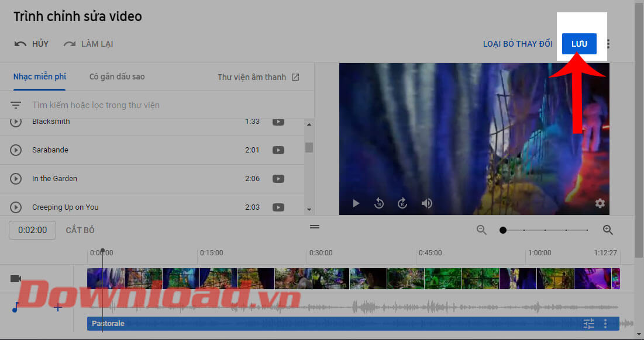
Task: Zoom in the timeline
Action: 608,230
